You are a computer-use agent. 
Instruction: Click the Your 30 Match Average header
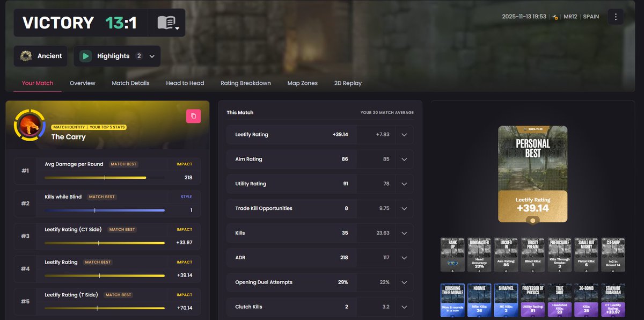pos(387,113)
